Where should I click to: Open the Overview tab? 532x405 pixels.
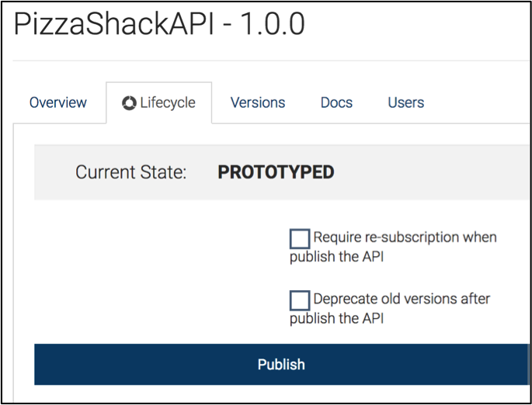tap(58, 102)
